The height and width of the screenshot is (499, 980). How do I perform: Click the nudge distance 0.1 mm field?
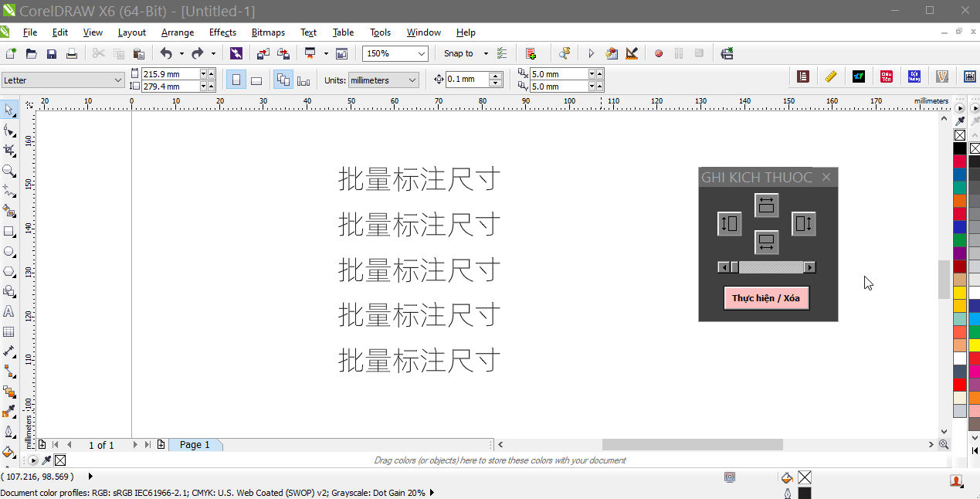coord(466,80)
